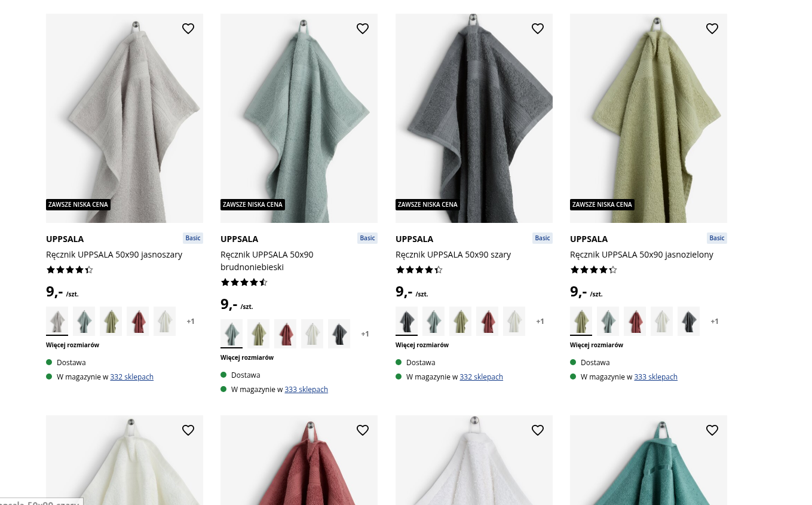The width and height of the screenshot is (812, 505).
Task: Select red color swatch under jasnoszary towel
Action: pos(137,322)
